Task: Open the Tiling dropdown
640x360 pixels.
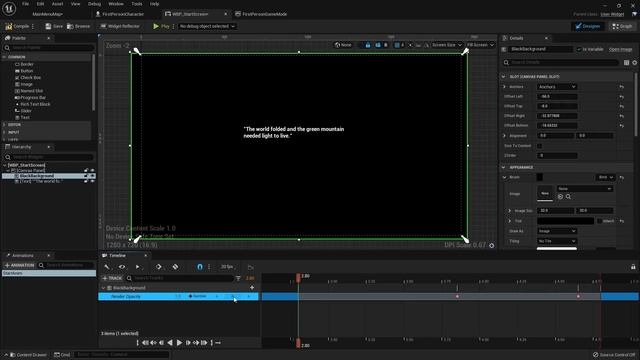Action: pos(557,241)
